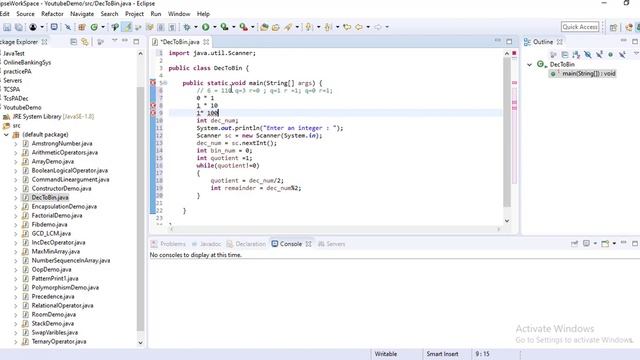Open the Debug button dropdown arrow
Screen dimensions: 640x360
pyautogui.click(x=196, y=27)
